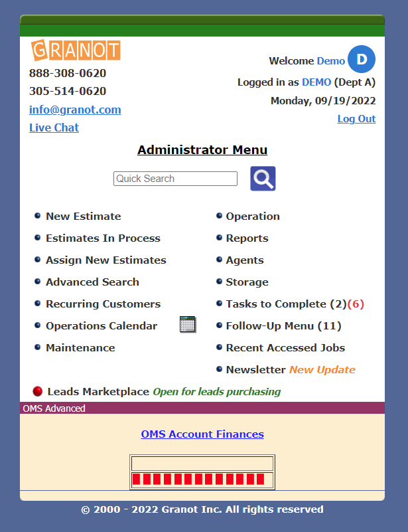Image resolution: width=408 pixels, height=532 pixels.
Task: Click the red OMS progress bar
Action: tap(198, 479)
